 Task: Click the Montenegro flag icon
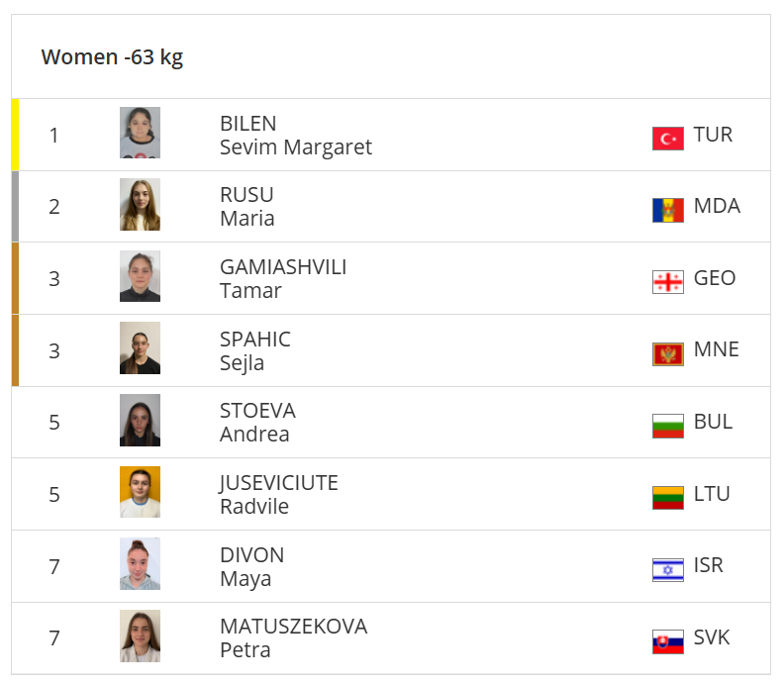pos(668,353)
